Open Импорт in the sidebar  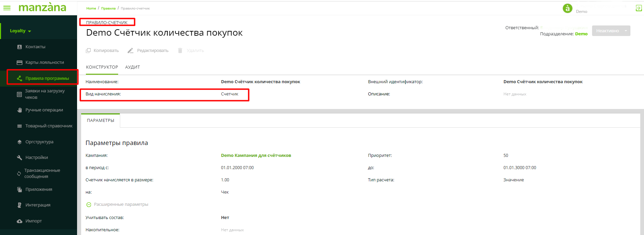pos(33,221)
